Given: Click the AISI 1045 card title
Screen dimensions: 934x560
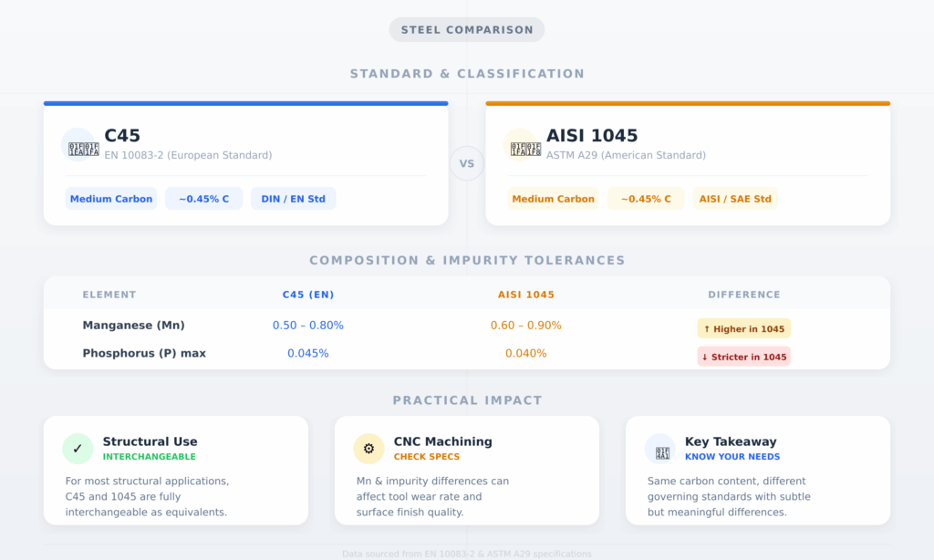Looking at the screenshot, I should click(x=592, y=136).
